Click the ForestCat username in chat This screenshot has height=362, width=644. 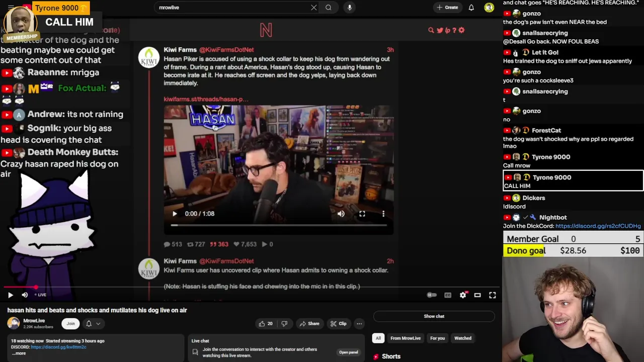tap(546, 131)
